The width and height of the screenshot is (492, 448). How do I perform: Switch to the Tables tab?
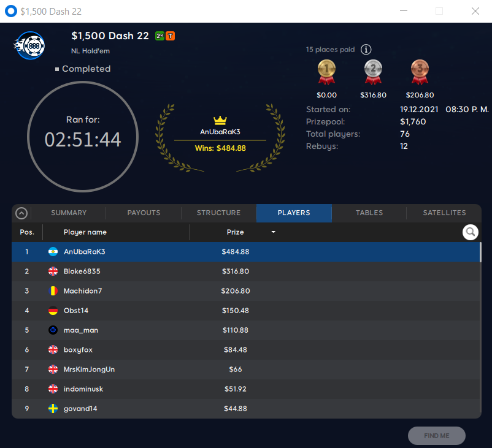[369, 213]
